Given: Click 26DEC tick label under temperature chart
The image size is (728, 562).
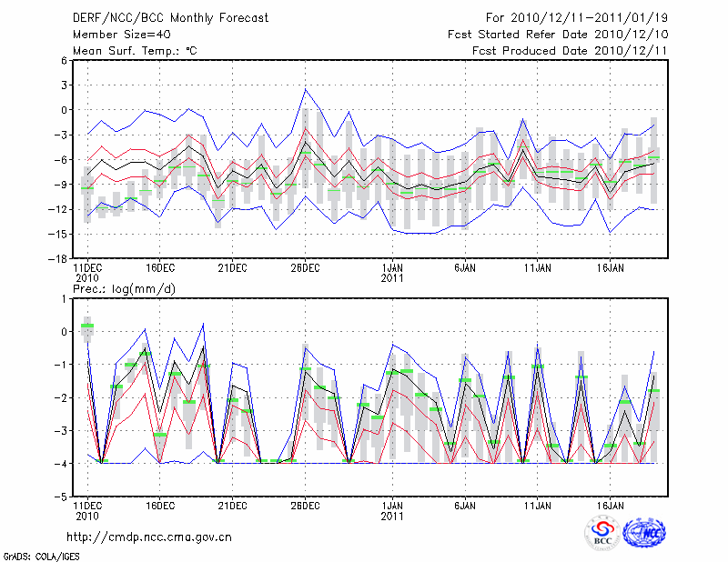Looking at the screenshot, I should [305, 268].
